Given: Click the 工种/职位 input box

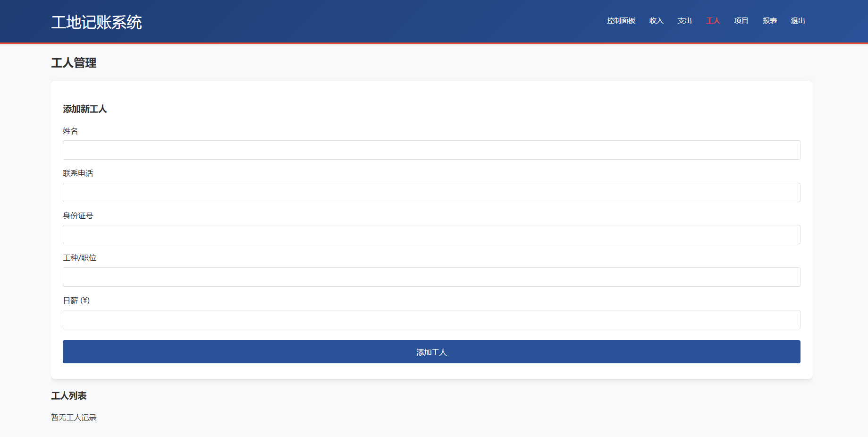Looking at the screenshot, I should 431,277.
